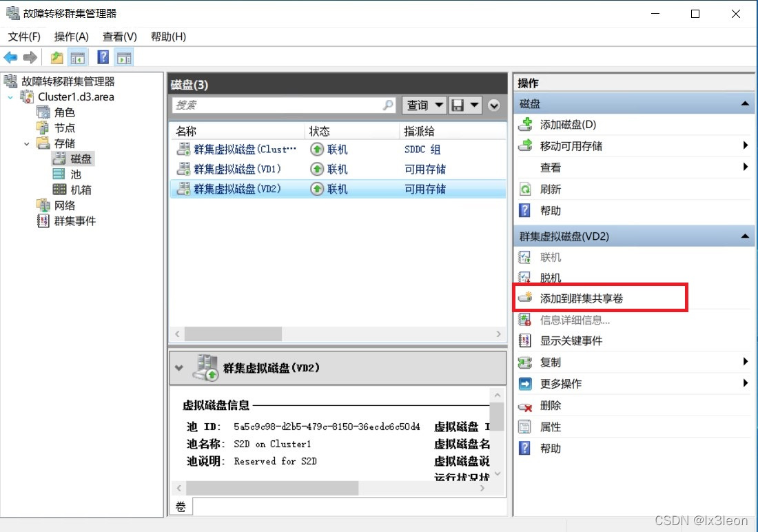Click the pool name text S2D on Cluster1
The height and width of the screenshot is (532, 758).
pos(272,444)
